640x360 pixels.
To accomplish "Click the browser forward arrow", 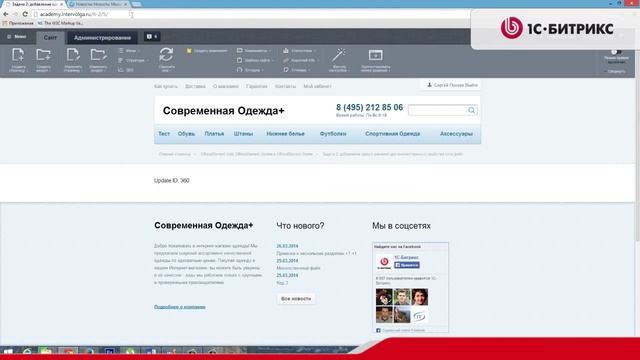I will coord(15,14).
